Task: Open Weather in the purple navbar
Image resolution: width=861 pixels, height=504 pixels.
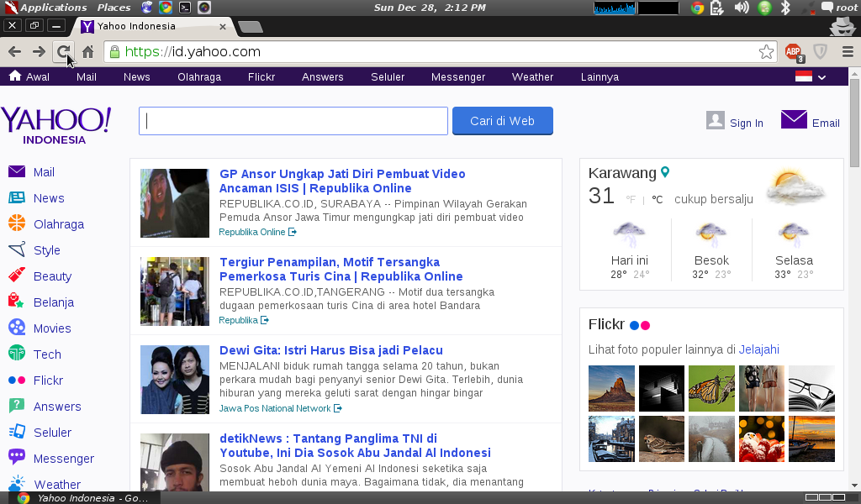Action: point(532,76)
